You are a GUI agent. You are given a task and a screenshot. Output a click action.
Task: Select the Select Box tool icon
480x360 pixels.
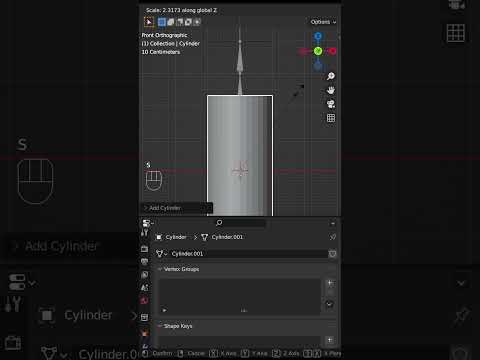tap(149, 22)
